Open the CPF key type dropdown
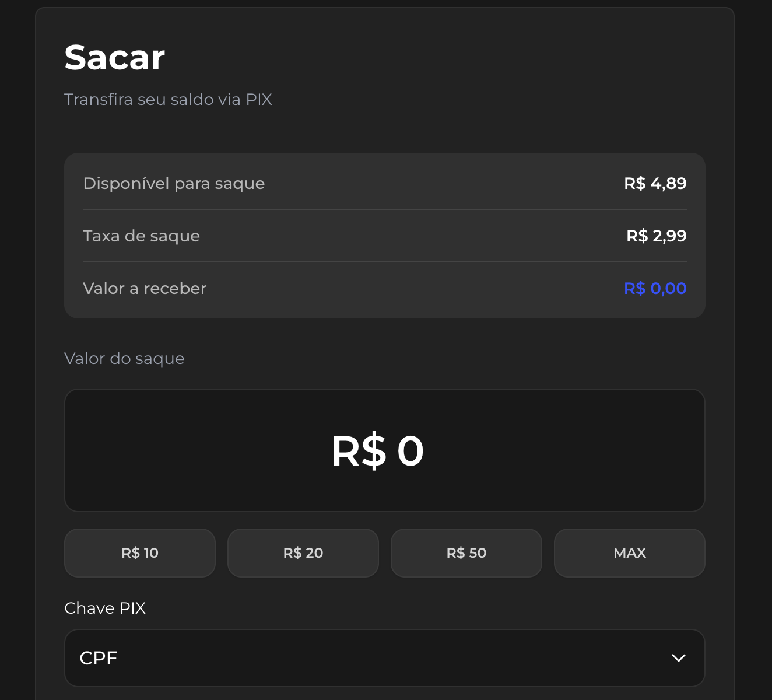 (384, 658)
